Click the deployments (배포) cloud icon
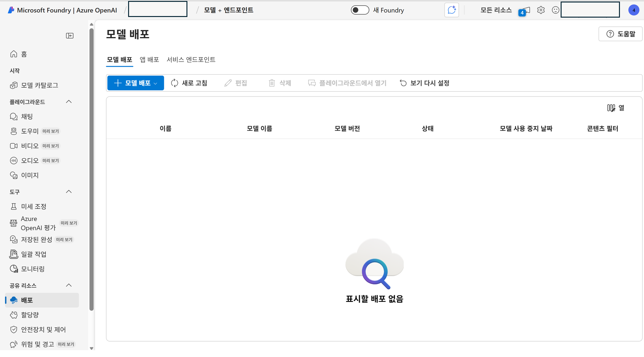 14,300
